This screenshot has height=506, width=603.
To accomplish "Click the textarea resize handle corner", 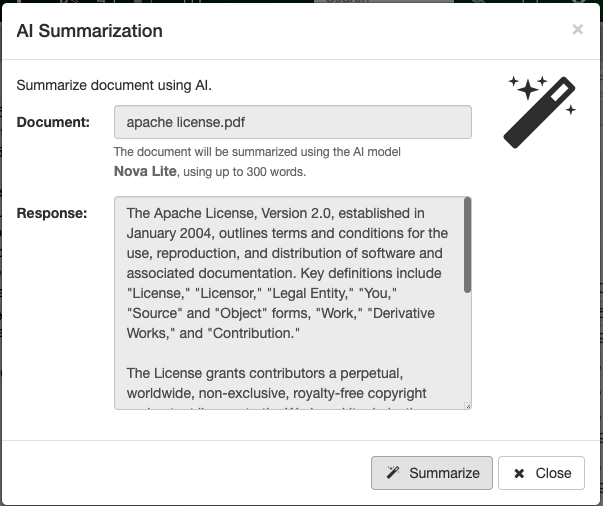I will point(467,405).
